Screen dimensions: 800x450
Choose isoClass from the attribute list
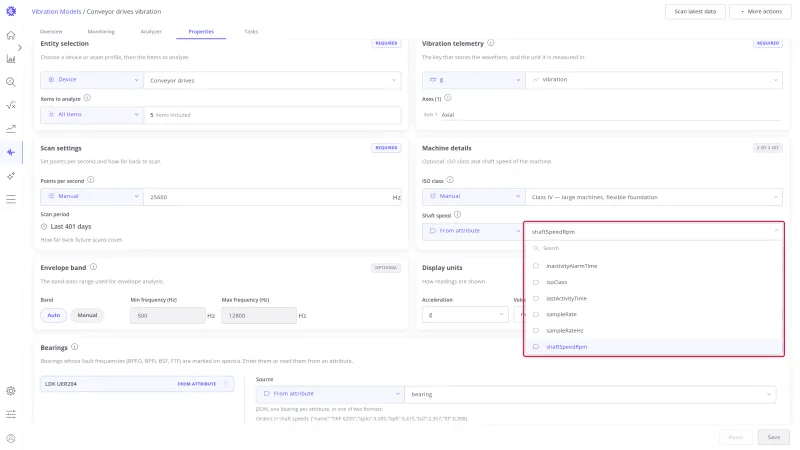[654, 282]
